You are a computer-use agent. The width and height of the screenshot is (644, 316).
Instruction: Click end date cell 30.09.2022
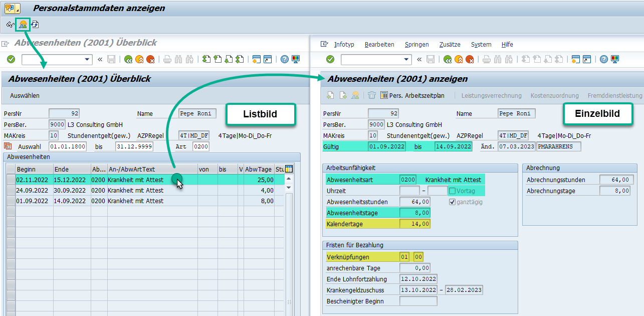pos(72,191)
